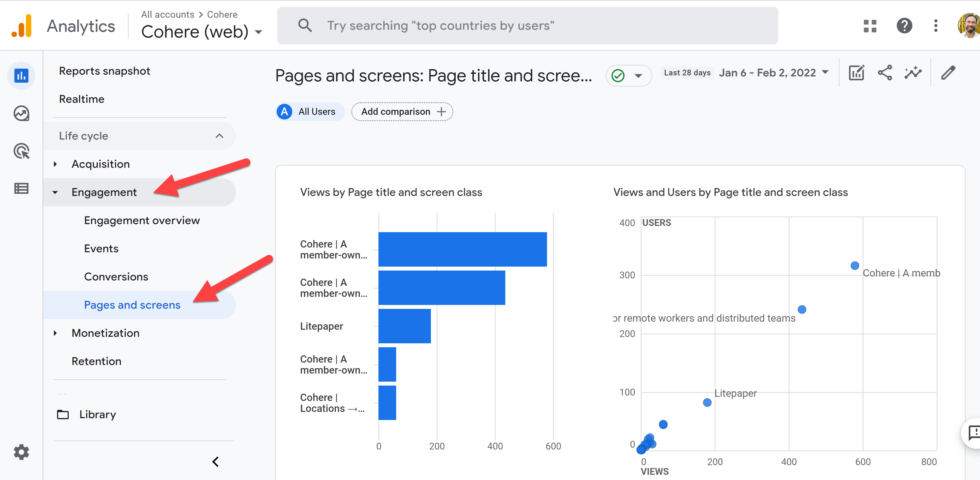Click 'Views and Users by Page title' heading
Viewport: 980px width, 480px height.
coord(730,193)
